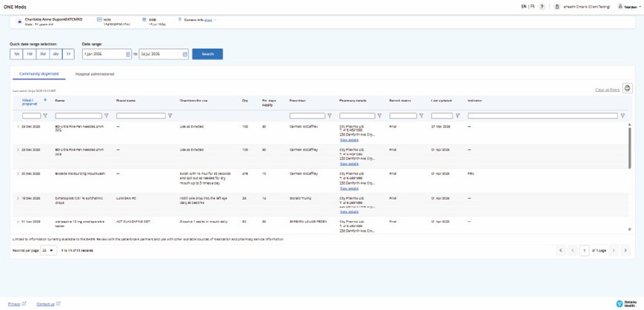Image resolution: width=644 pixels, height=310 pixels.
Task: Show the patient contact info
Action: coord(208,20)
